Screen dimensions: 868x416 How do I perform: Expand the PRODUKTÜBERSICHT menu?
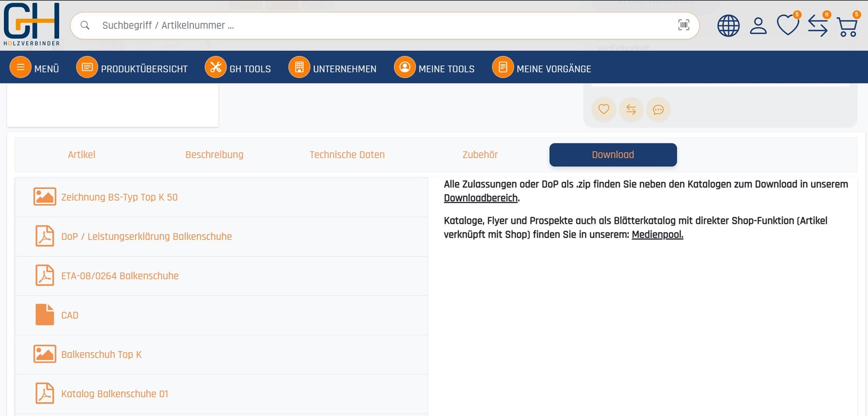132,68
